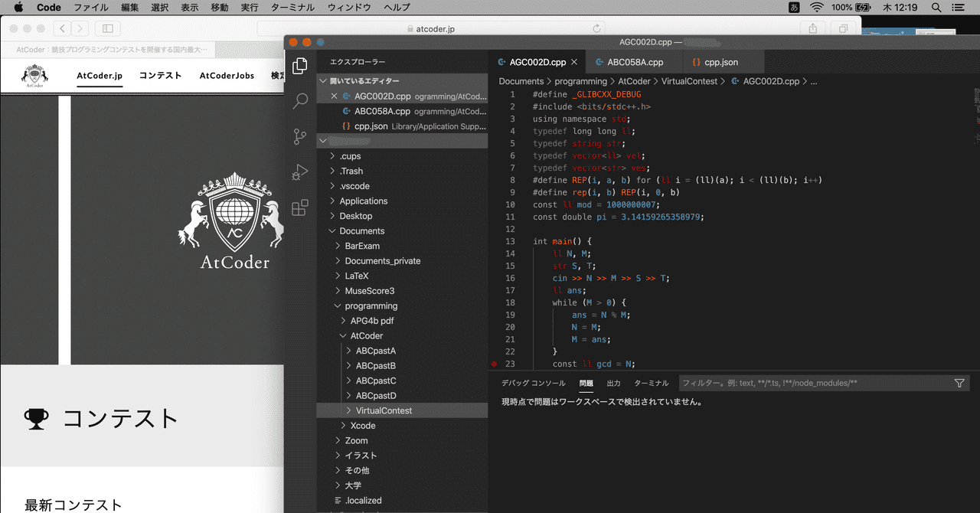Open the Search view in activity bar
Viewport: 980px width, 513px height.
pos(300,101)
